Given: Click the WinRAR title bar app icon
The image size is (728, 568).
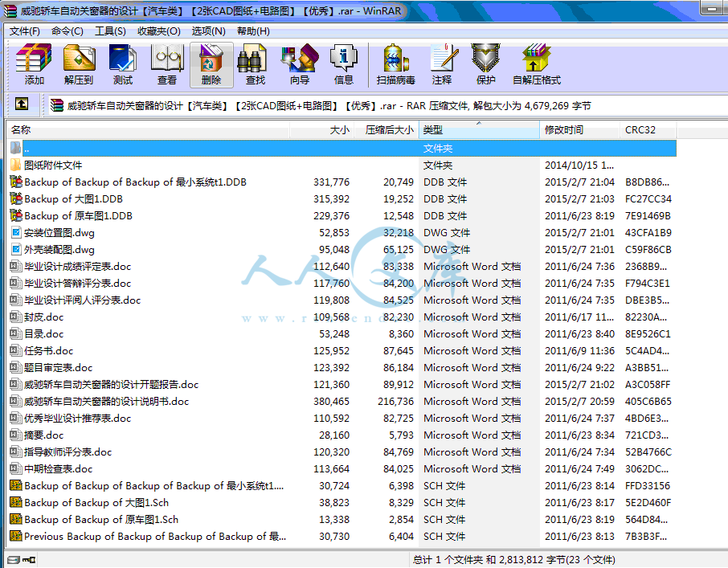Looking at the screenshot, I should [10, 11].
